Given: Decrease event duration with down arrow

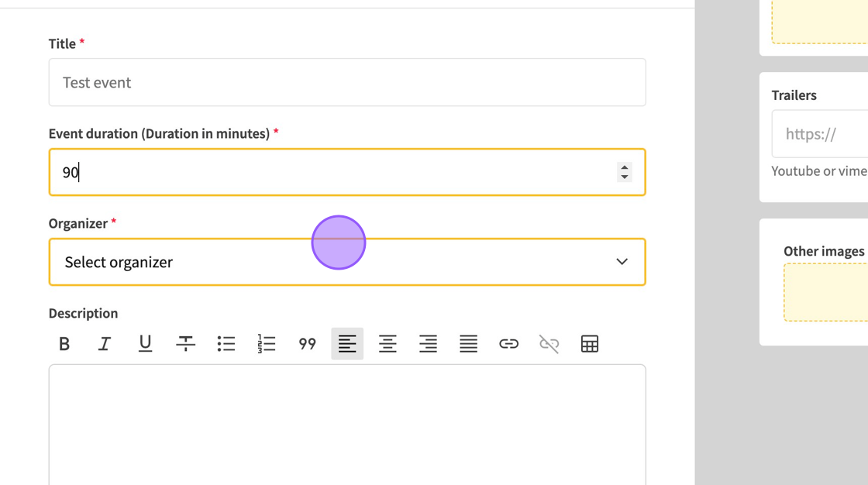Looking at the screenshot, I should [624, 177].
